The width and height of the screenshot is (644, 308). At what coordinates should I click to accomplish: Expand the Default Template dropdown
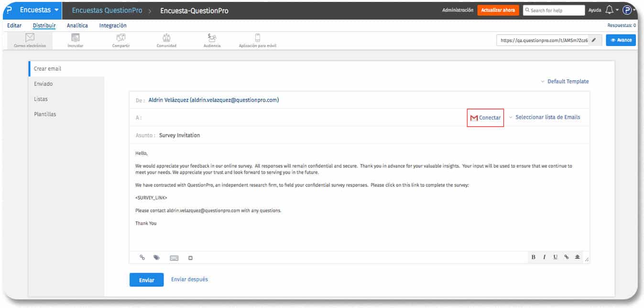pyautogui.click(x=565, y=82)
